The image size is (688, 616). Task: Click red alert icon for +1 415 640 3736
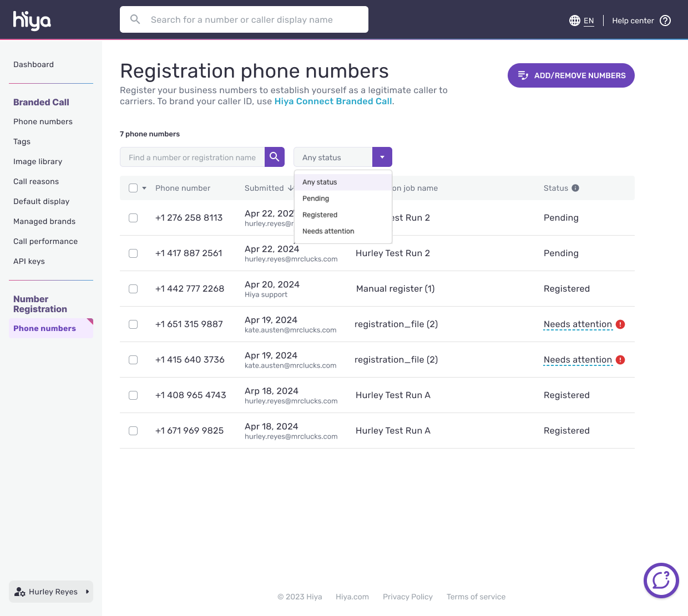point(620,360)
